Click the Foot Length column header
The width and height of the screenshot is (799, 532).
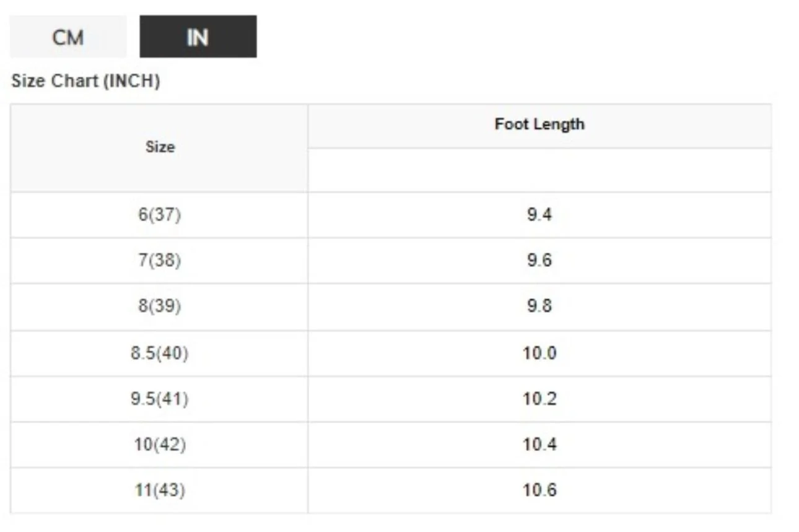coord(539,124)
